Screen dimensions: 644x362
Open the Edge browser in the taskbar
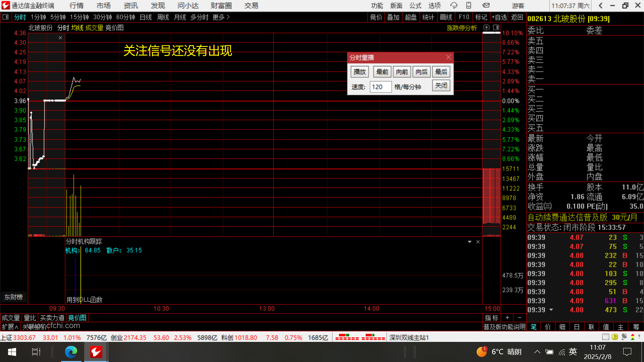(x=71, y=352)
